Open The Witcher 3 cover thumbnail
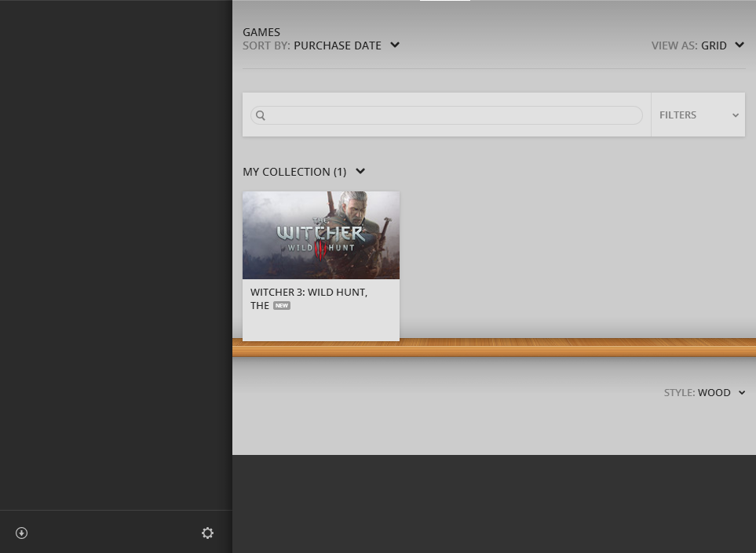 (321, 235)
